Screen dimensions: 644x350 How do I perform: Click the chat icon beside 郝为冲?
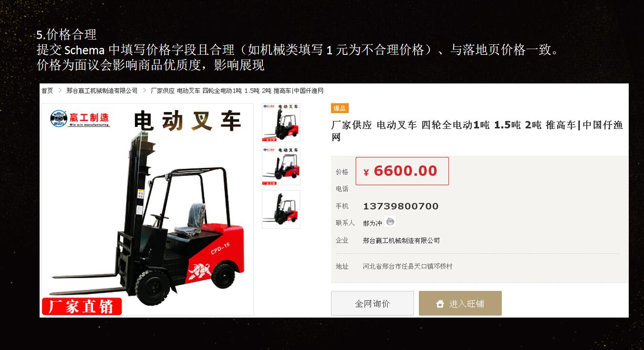391,221
